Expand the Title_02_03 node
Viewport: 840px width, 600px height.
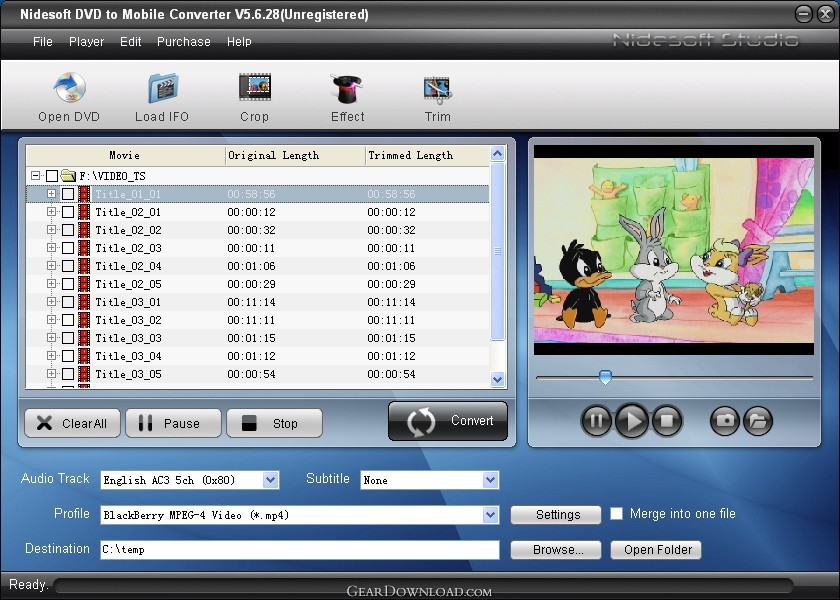(x=51, y=248)
